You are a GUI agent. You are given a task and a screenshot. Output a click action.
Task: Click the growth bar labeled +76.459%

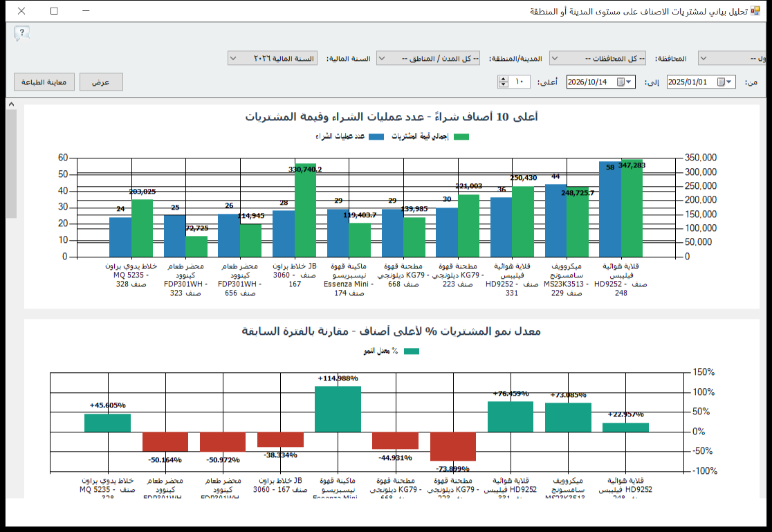[x=511, y=416]
